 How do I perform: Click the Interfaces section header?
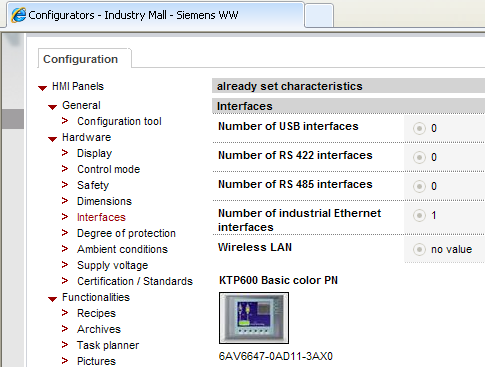point(348,106)
